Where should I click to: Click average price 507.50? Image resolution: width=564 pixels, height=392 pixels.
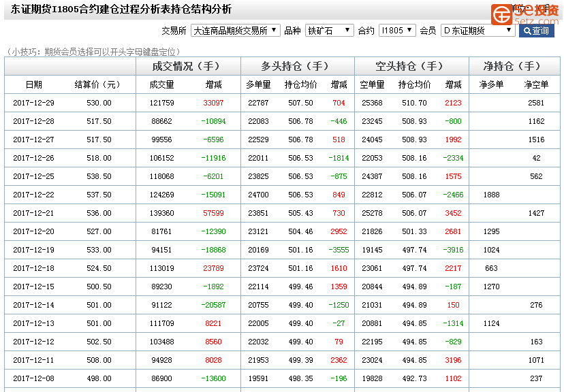300,103
